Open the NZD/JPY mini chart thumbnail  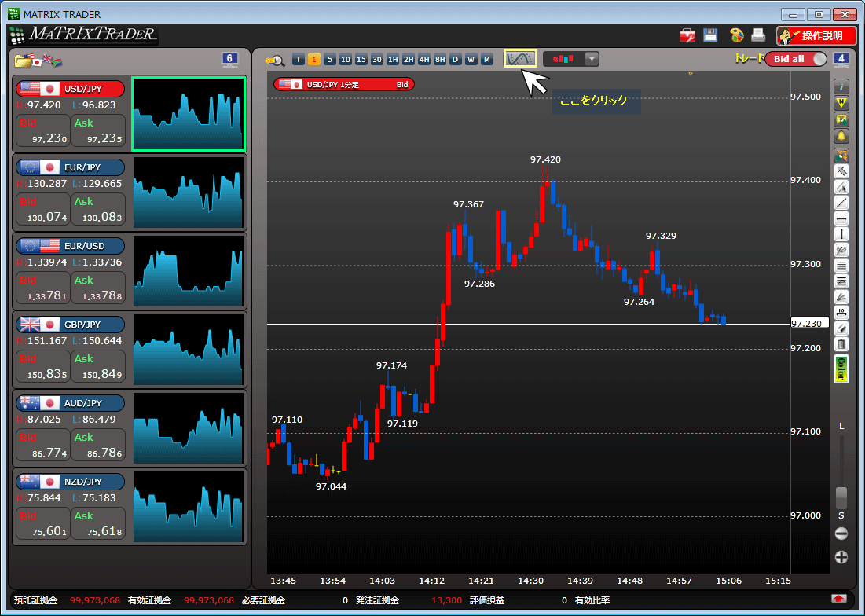point(188,506)
